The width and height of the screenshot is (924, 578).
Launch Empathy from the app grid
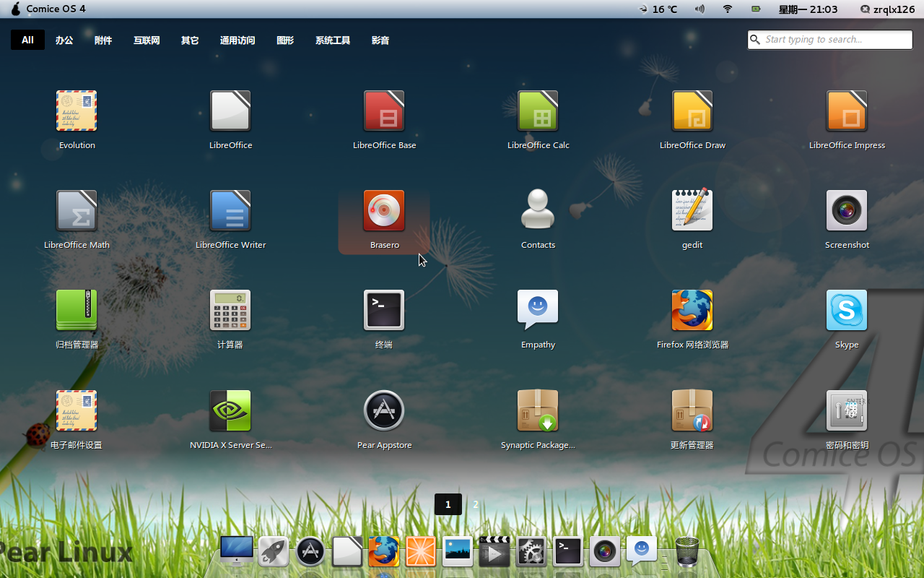click(538, 310)
